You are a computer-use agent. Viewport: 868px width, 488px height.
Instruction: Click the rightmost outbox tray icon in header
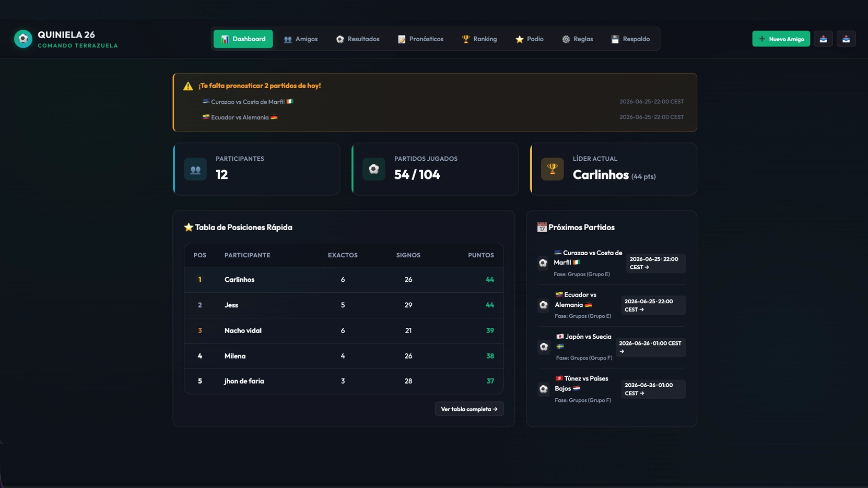coord(846,39)
